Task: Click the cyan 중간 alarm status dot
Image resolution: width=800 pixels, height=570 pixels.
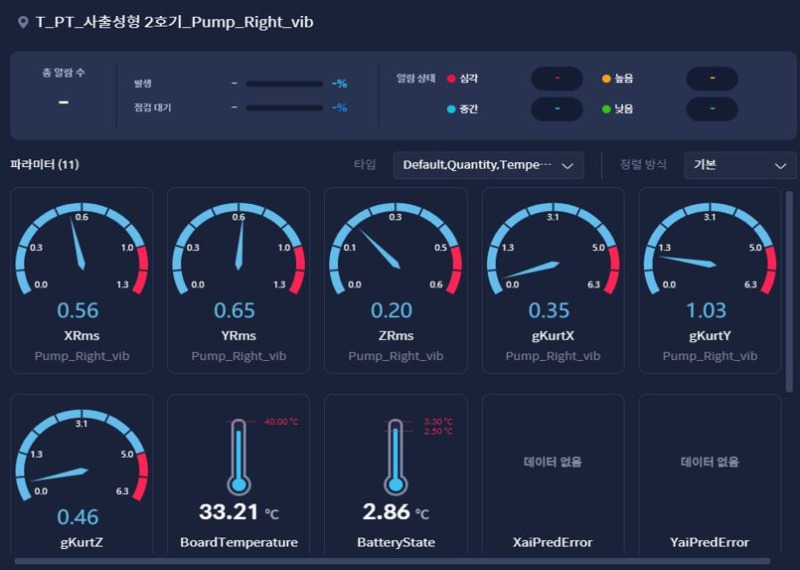Action: (451, 109)
